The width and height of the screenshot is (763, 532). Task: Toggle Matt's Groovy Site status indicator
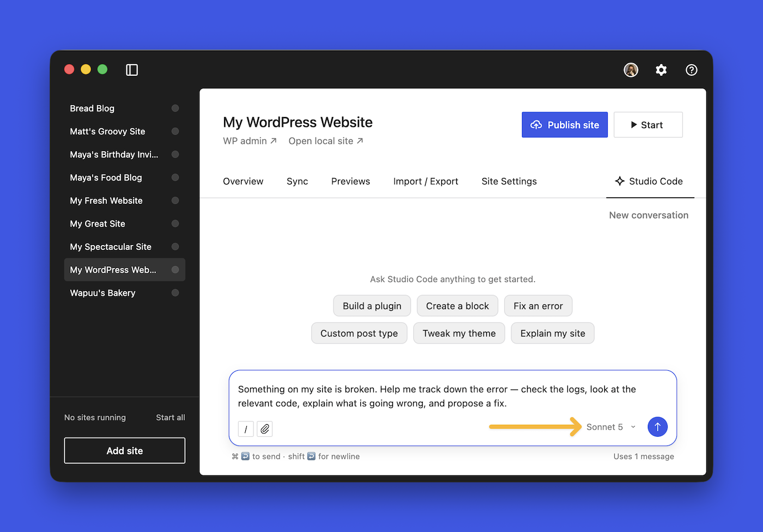click(x=175, y=131)
